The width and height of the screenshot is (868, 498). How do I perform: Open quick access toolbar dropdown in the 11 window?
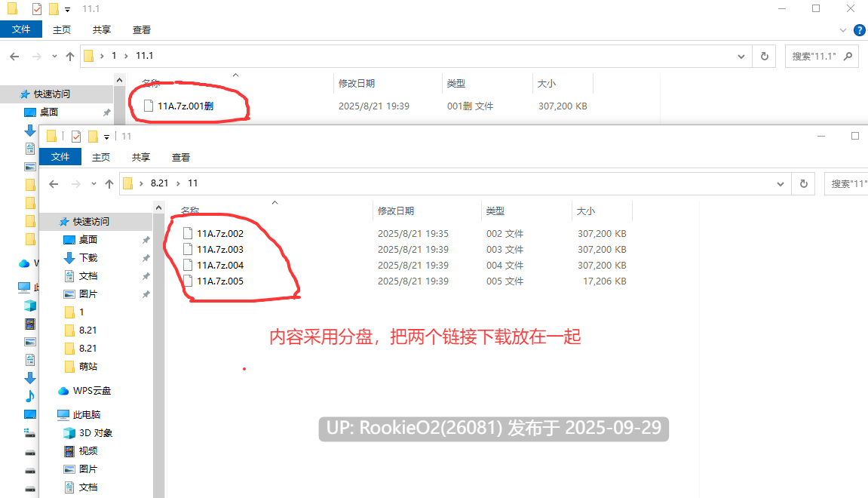click(107, 137)
